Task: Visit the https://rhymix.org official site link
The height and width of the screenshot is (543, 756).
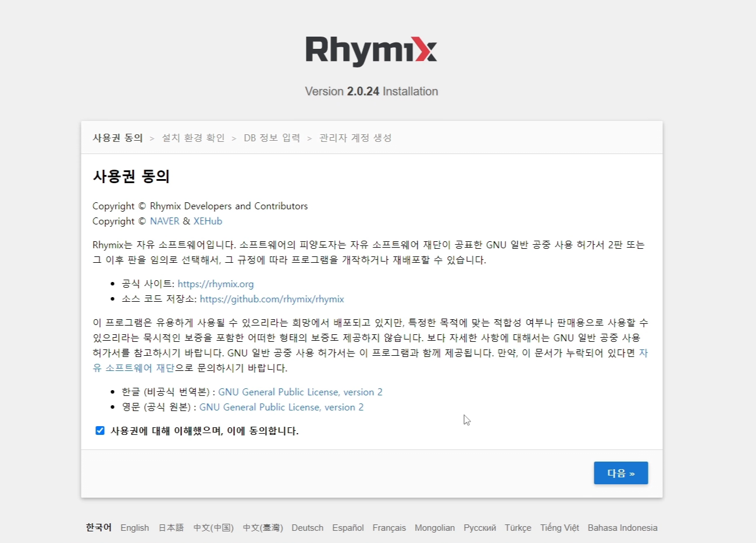Action: (x=216, y=284)
